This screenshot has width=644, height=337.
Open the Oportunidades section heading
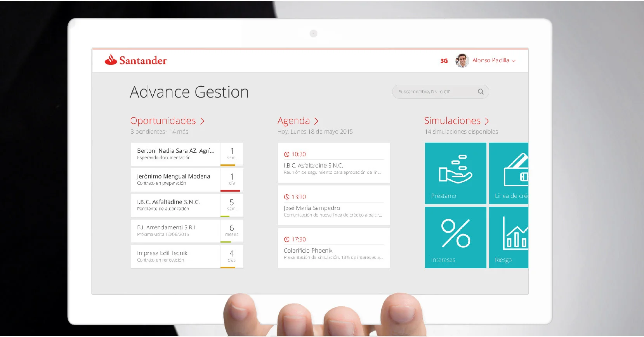[163, 121]
